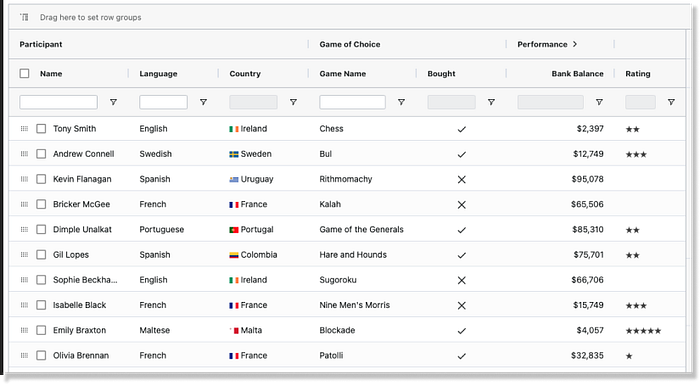Toggle the select-all checkbox in Name header
The image size is (700, 385).
25,74
